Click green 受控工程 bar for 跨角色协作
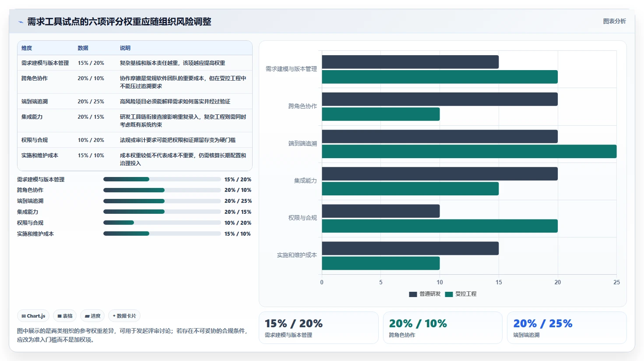The height and width of the screenshot is (361, 644). pyautogui.click(x=381, y=114)
